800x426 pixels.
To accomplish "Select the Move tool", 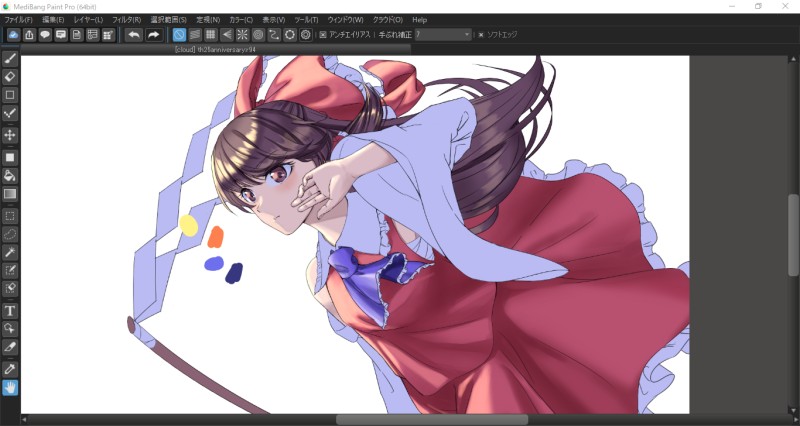I will (10, 135).
